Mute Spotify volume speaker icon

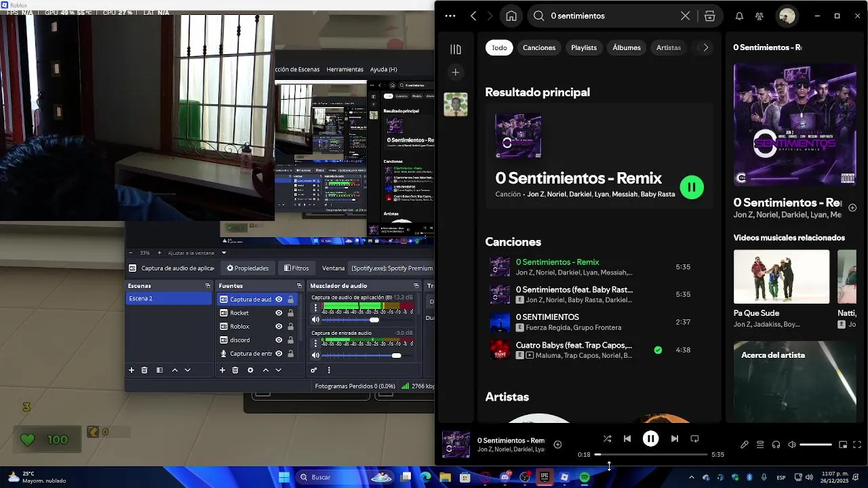click(x=791, y=445)
